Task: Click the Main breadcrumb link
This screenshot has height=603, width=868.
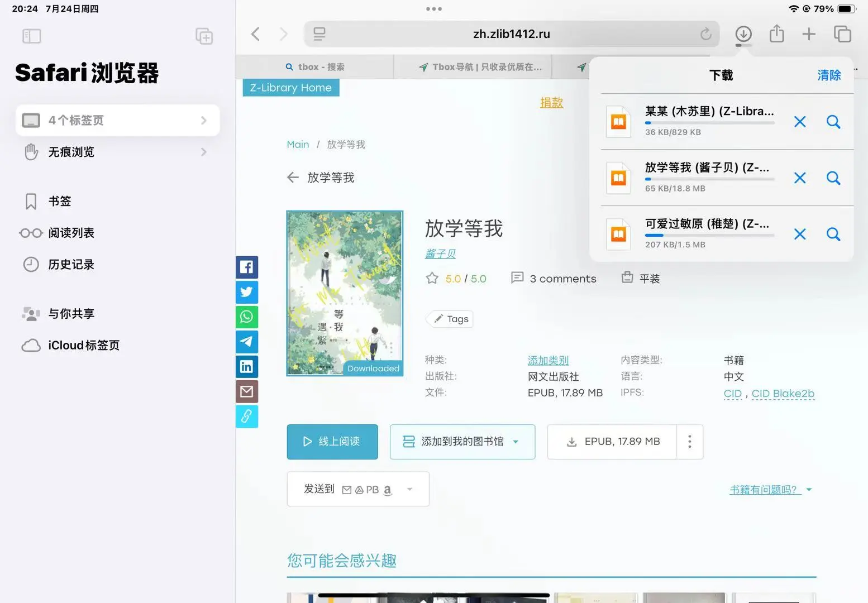Action: (298, 145)
